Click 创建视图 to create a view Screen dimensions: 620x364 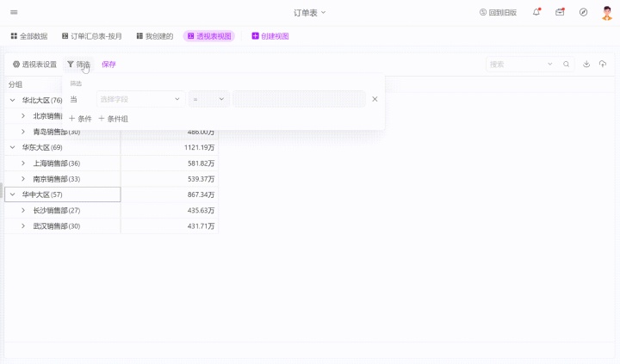(270, 36)
